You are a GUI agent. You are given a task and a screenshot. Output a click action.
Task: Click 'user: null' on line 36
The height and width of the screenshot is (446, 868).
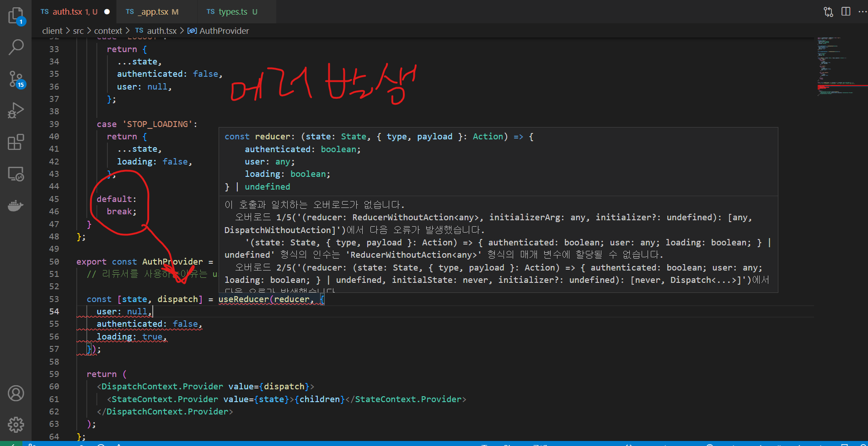pyautogui.click(x=142, y=86)
